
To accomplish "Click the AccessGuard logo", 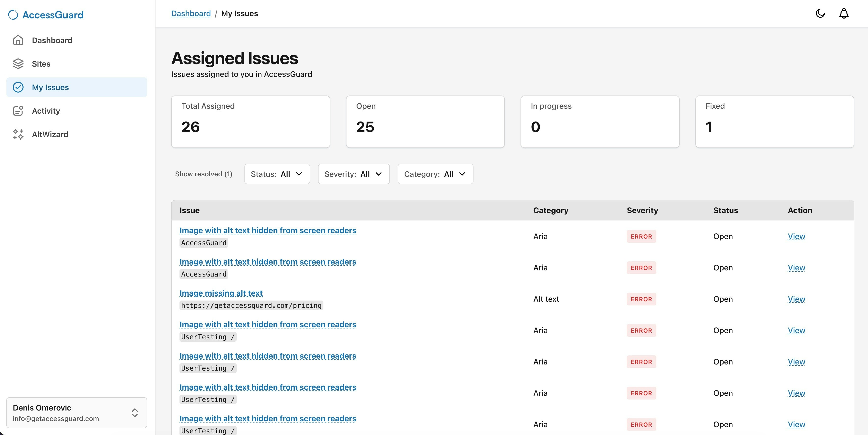I will 45,14.
